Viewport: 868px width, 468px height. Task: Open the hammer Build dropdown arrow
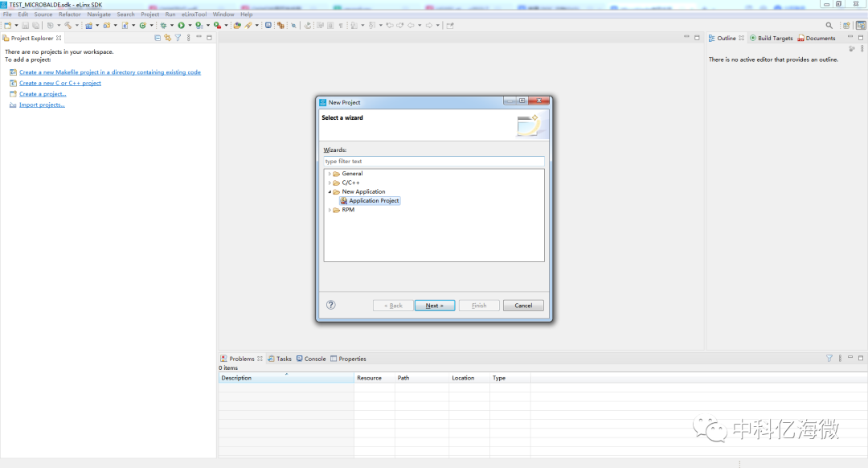click(77, 26)
